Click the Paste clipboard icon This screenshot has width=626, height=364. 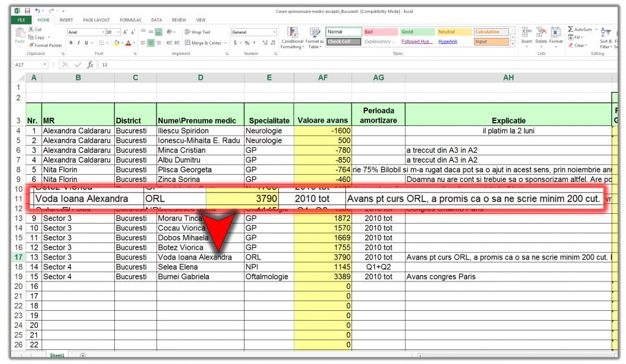pos(20,33)
